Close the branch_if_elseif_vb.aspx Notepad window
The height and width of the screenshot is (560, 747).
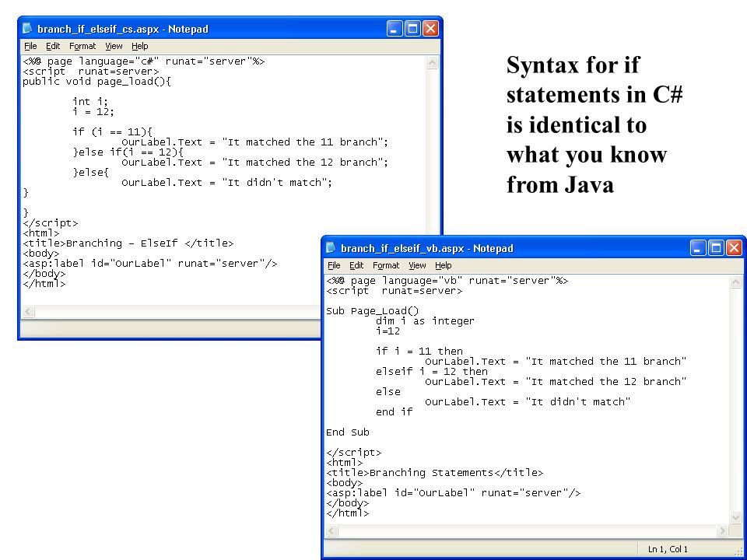(734, 247)
